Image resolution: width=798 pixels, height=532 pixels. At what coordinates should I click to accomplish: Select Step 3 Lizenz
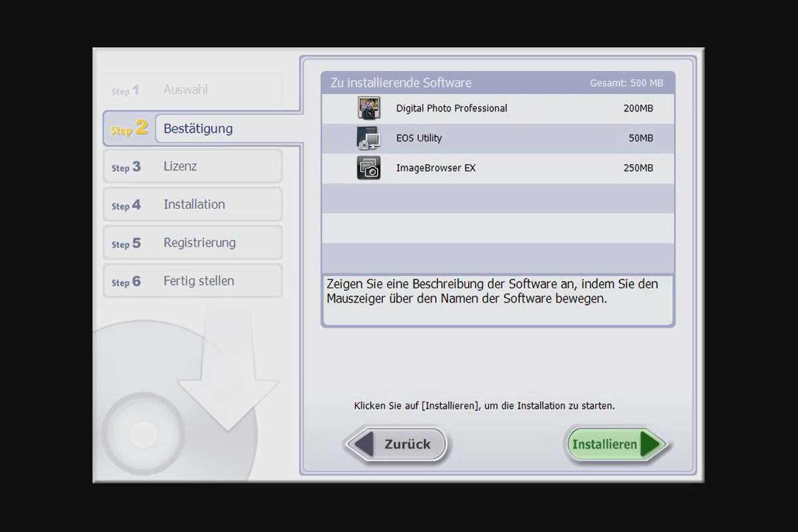(x=193, y=166)
